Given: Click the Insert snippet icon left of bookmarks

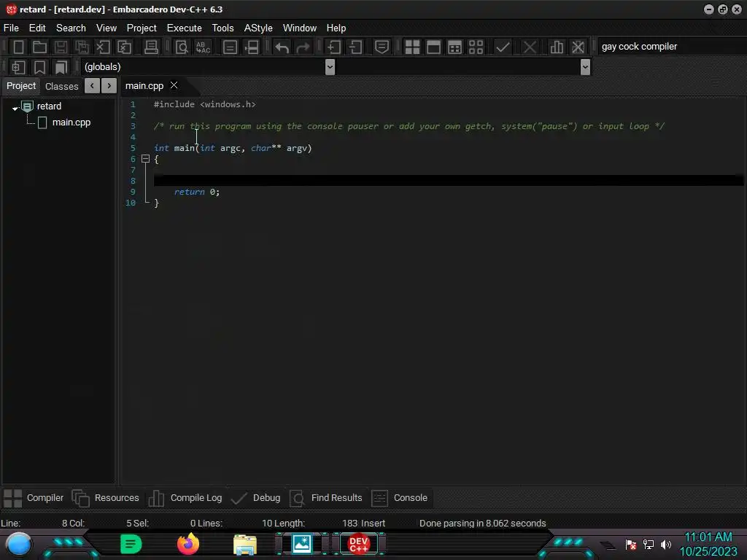Looking at the screenshot, I should pyautogui.click(x=18, y=67).
